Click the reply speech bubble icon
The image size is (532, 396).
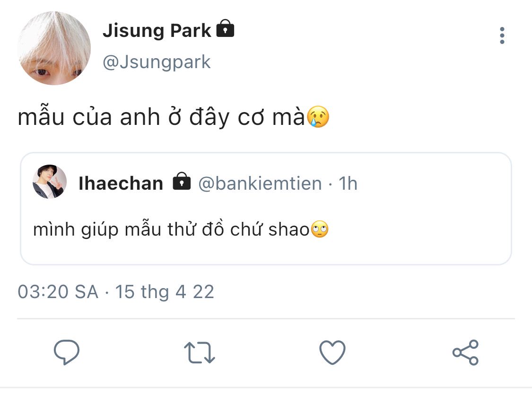[67, 352]
